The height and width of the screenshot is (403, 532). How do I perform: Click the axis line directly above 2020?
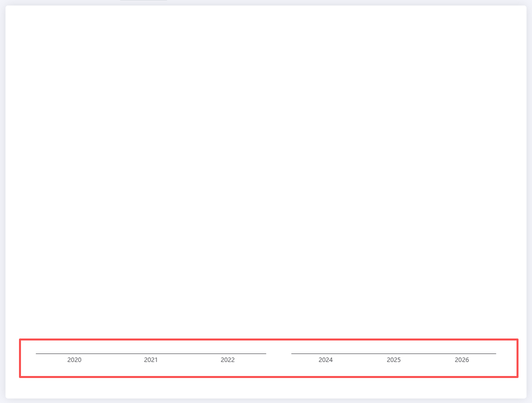click(74, 353)
